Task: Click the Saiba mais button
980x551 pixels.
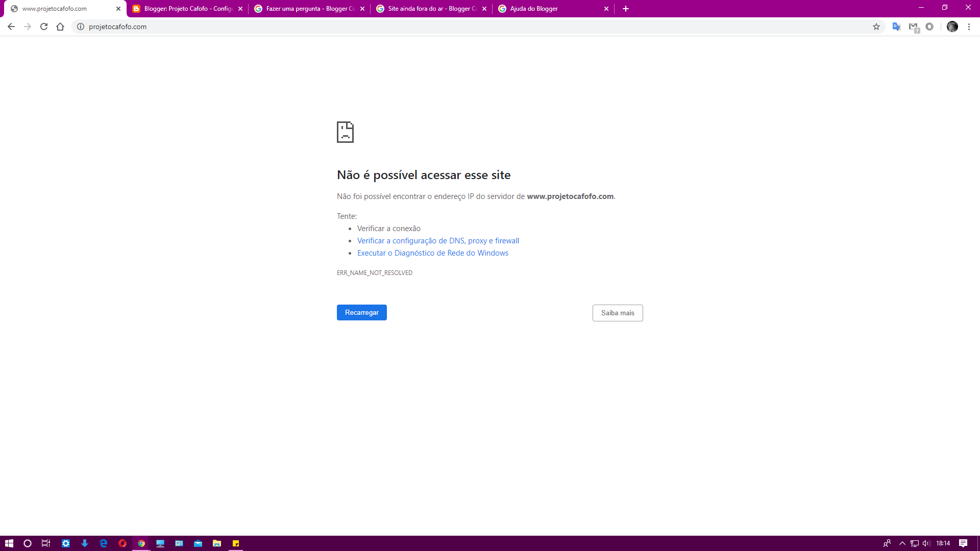Action: pyautogui.click(x=618, y=313)
